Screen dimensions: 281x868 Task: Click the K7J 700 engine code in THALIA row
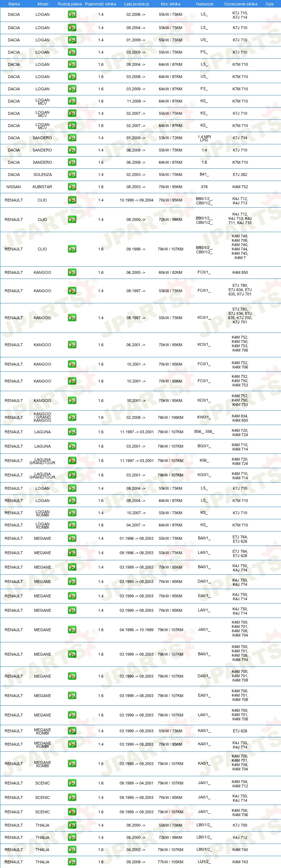coord(240,825)
